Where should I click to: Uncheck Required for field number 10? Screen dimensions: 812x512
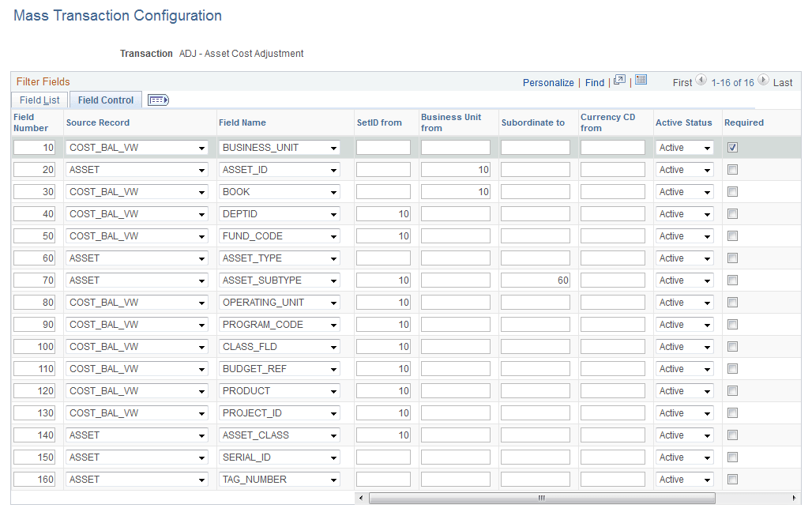[x=732, y=147]
